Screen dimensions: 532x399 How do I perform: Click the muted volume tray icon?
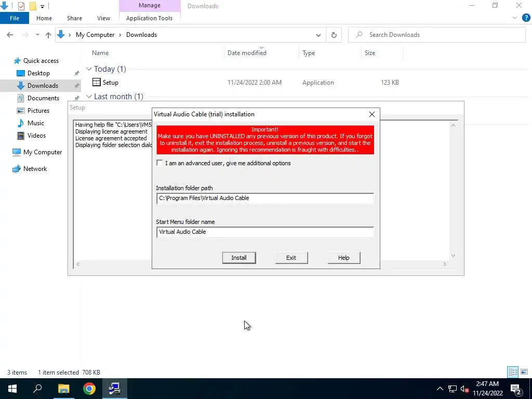click(x=465, y=389)
